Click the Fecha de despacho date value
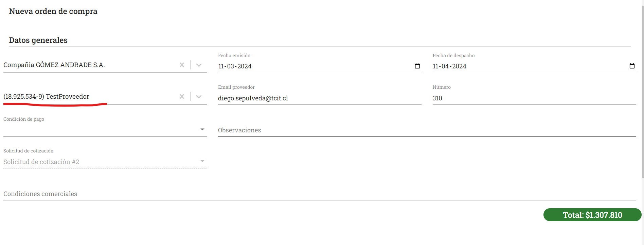 (x=449, y=66)
